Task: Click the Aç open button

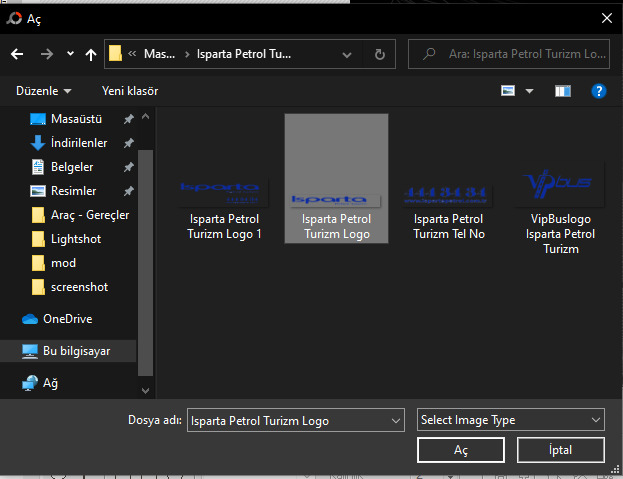Action: [x=461, y=450]
